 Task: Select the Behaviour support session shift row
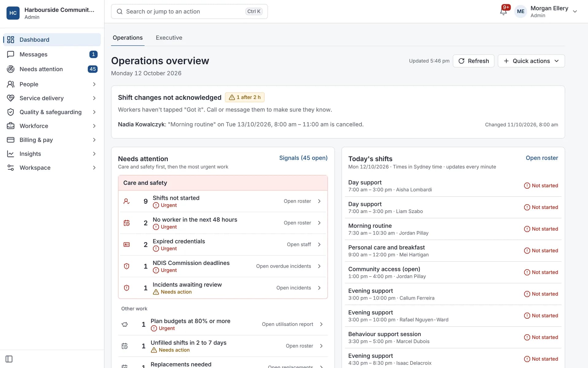[x=453, y=337]
